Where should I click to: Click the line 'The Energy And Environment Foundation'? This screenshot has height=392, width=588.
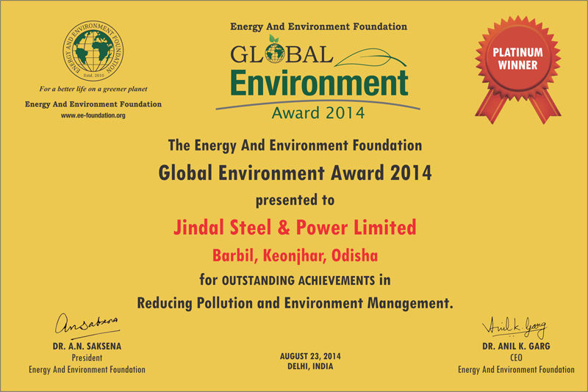click(x=295, y=145)
